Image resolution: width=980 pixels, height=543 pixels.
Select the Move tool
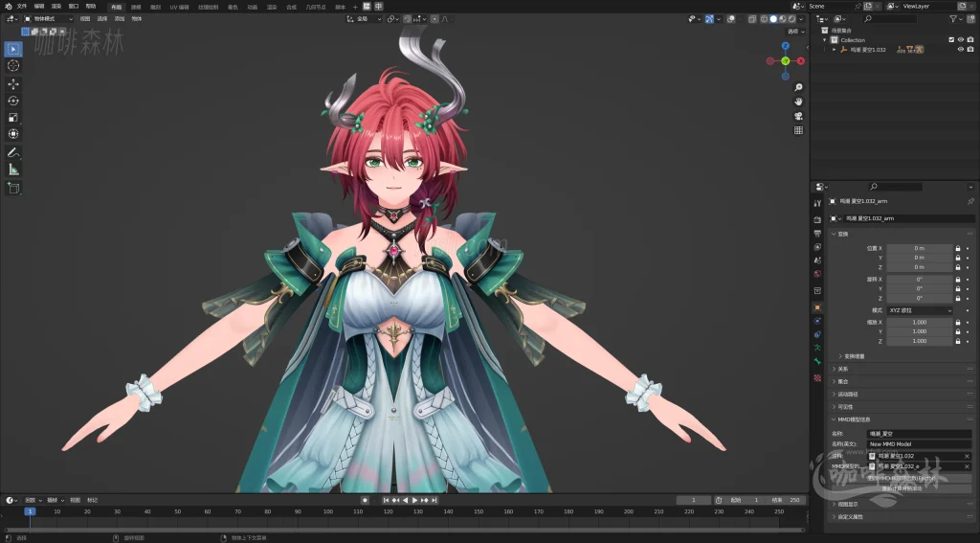pyautogui.click(x=13, y=84)
